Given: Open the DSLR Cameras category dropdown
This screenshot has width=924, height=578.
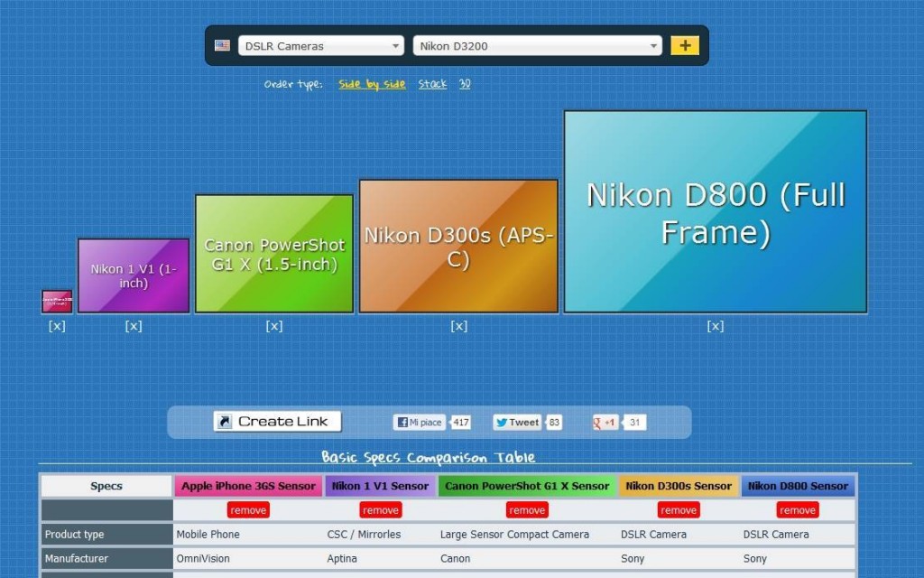Looking at the screenshot, I should pos(321,45).
